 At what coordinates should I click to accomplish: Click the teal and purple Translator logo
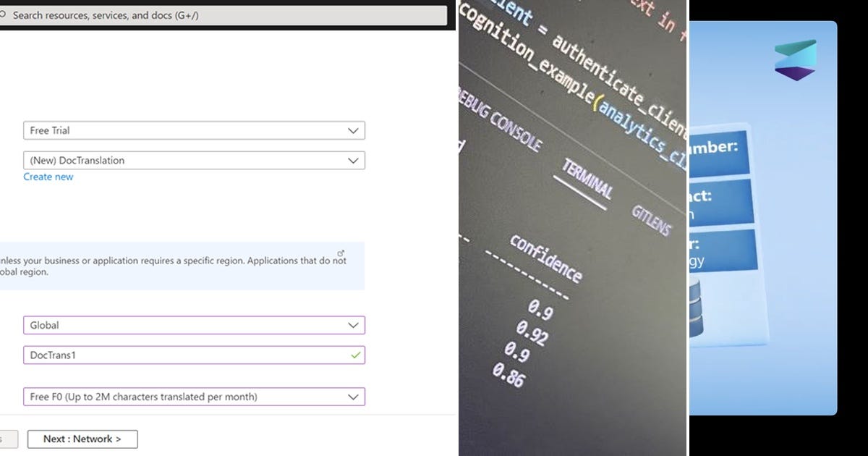[x=795, y=60]
